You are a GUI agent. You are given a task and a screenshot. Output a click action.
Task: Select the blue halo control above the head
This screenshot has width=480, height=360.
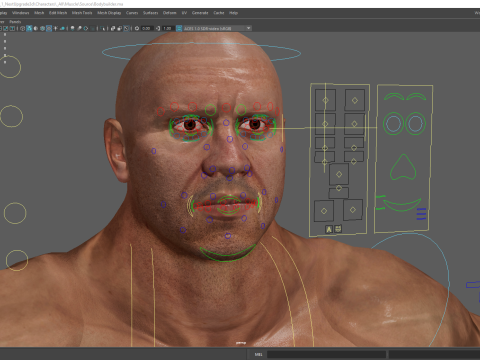[x=201, y=52]
